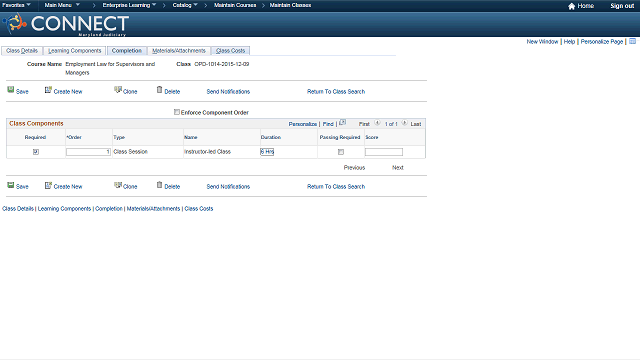The image size is (640, 360).
Task: Click the top Create New icon
Action: coord(48,90)
